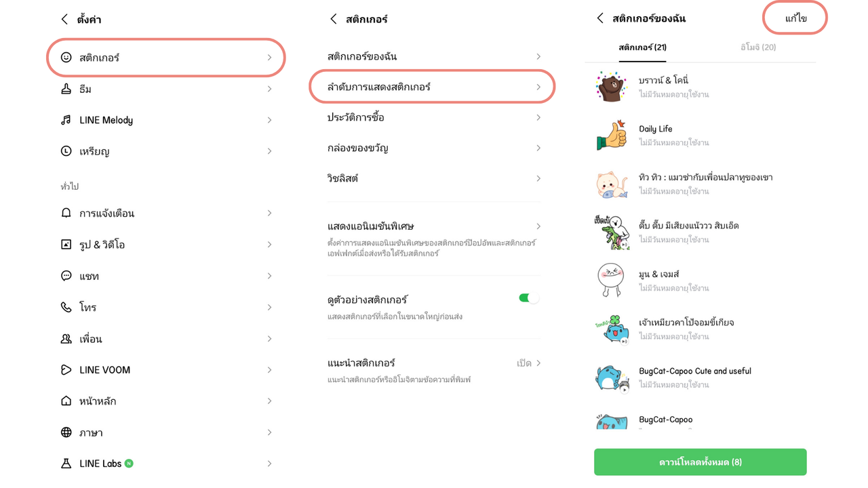Click the smiley sticker icon in settings
The image size is (868, 488).
[x=66, y=58]
